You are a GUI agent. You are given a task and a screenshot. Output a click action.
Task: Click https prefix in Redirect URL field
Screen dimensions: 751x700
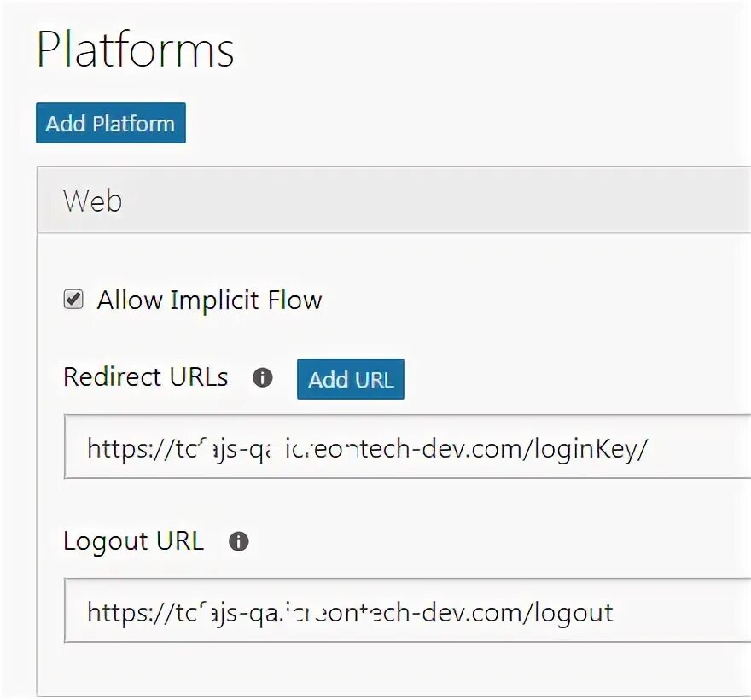116,447
